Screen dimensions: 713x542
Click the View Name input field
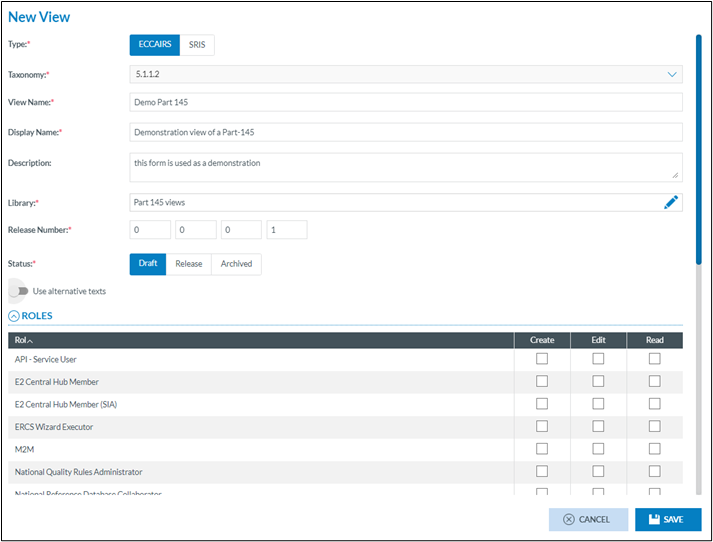point(405,102)
